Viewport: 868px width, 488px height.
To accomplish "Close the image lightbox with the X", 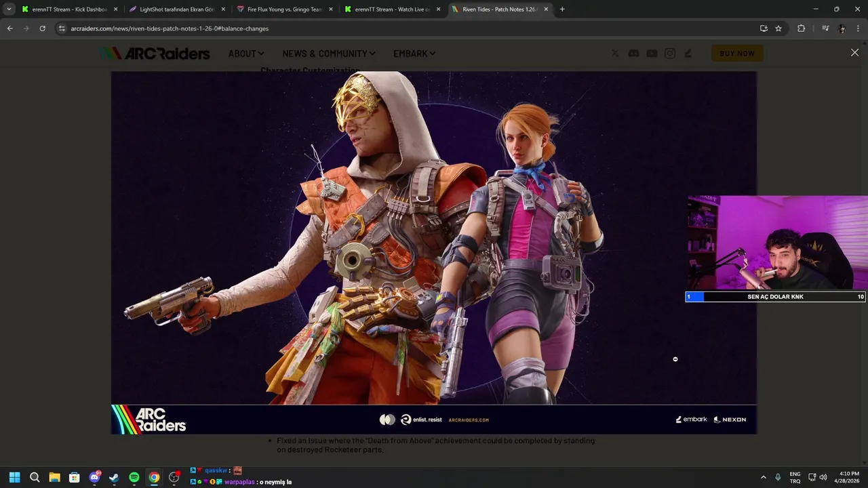I will [854, 52].
